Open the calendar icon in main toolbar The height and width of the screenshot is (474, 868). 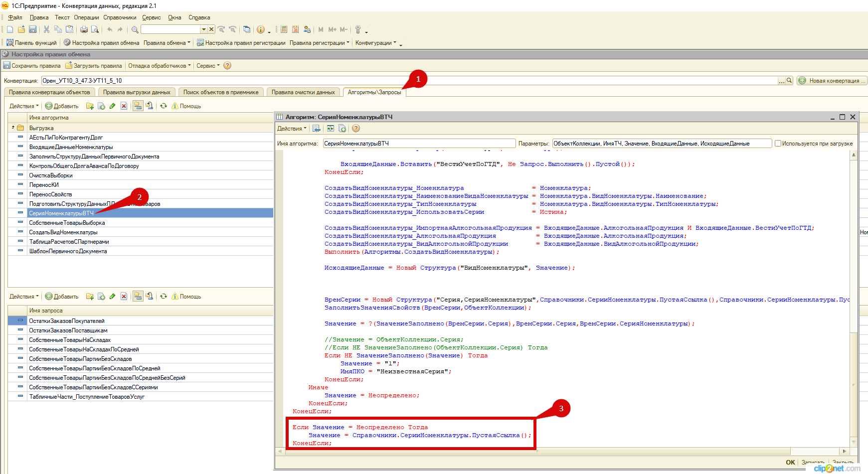click(x=296, y=29)
